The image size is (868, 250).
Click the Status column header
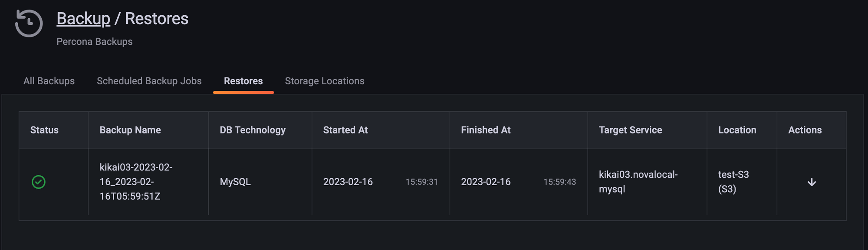coord(44,130)
